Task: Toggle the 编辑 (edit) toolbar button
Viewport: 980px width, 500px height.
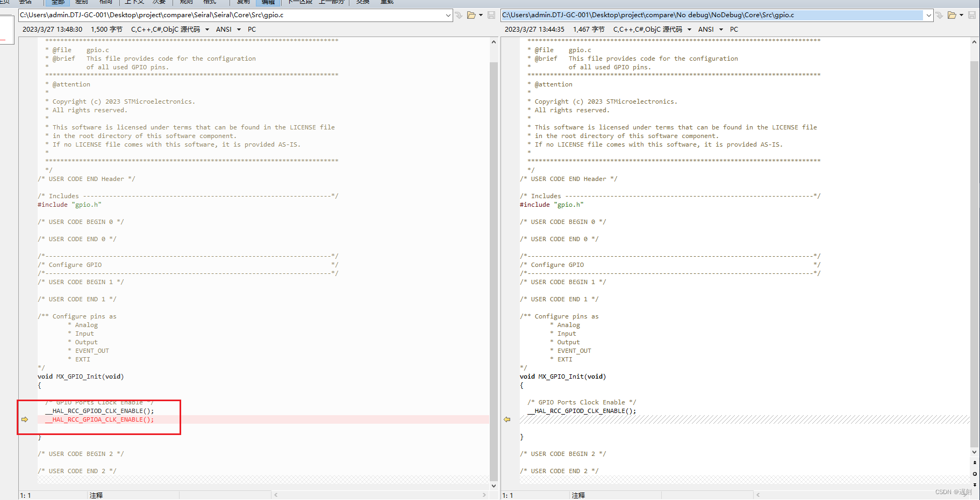Action: point(268,2)
